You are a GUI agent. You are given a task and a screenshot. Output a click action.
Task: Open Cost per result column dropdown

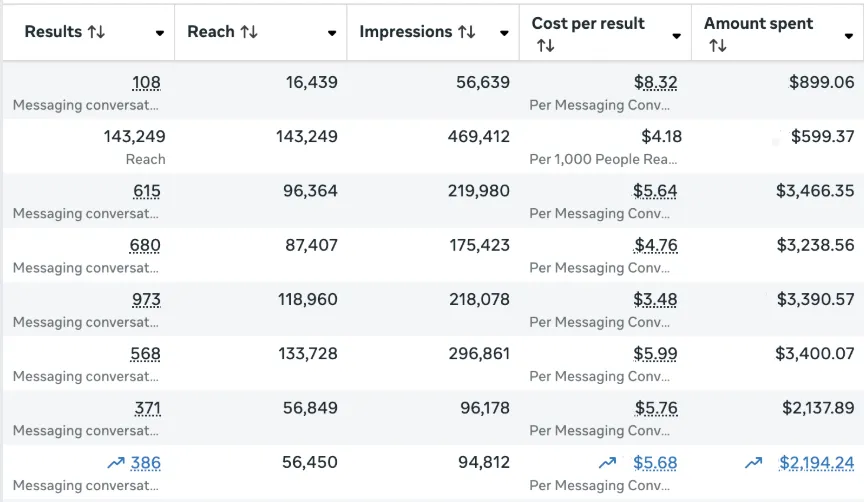coord(676,36)
